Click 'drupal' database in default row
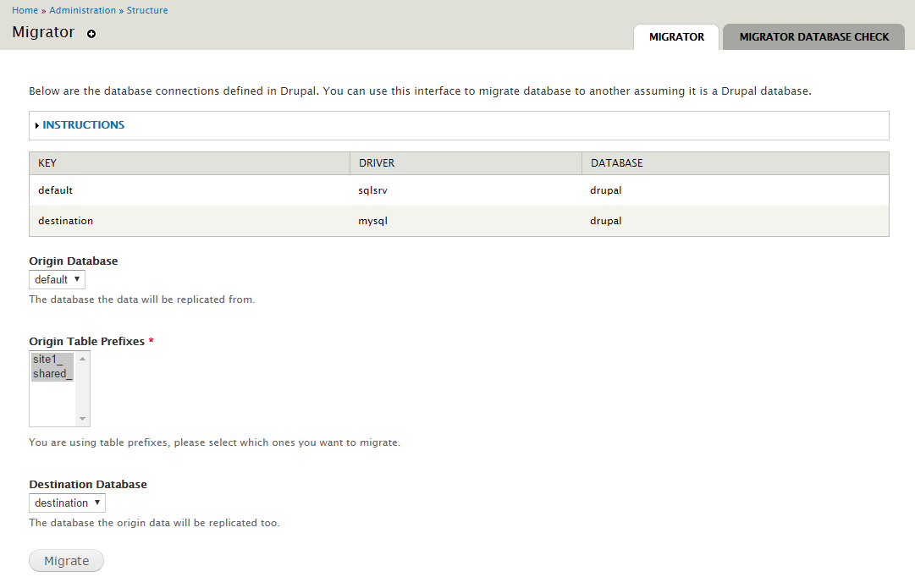The width and height of the screenshot is (915, 588). (x=736, y=190)
